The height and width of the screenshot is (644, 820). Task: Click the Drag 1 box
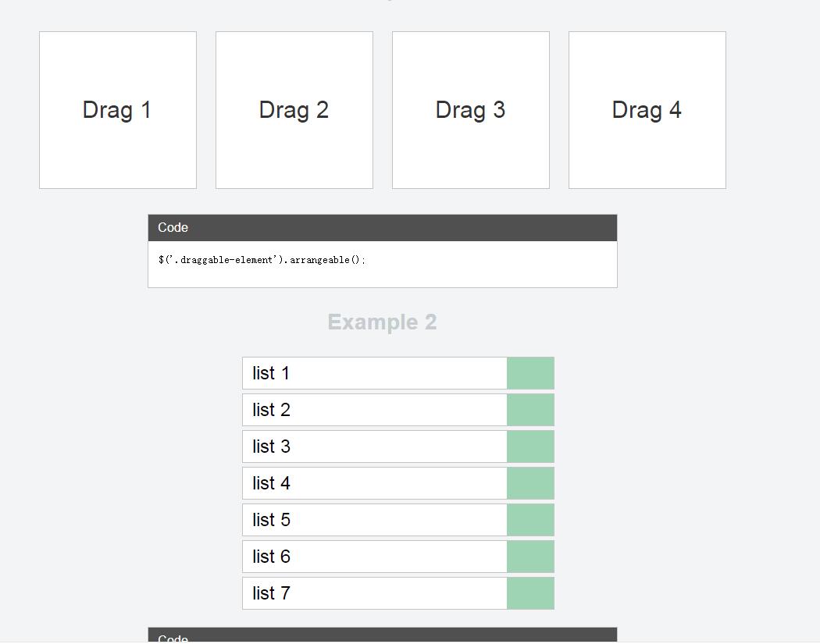(118, 110)
